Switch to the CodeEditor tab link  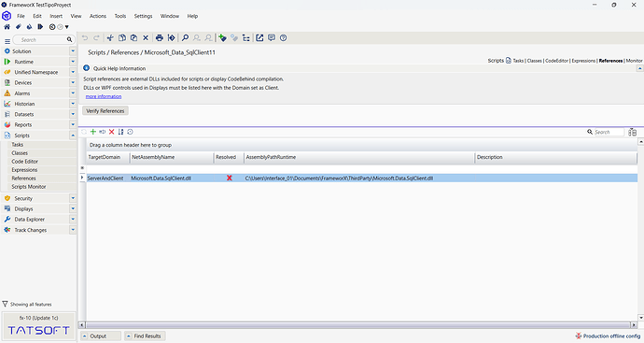click(556, 61)
